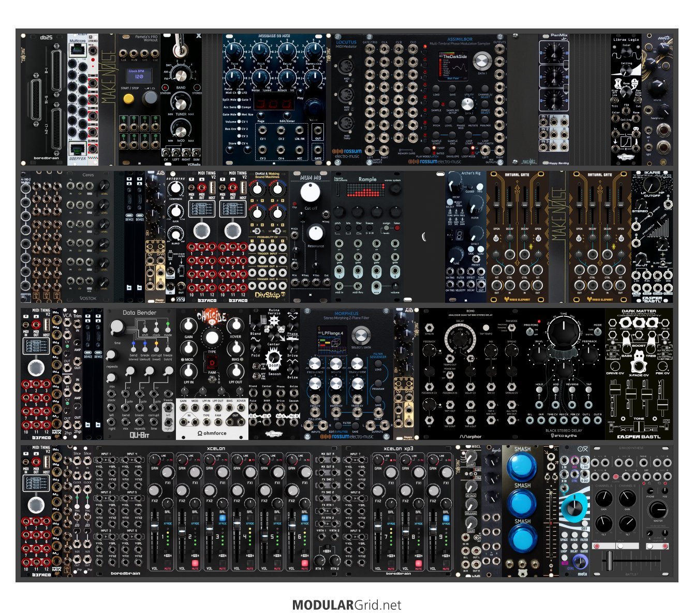Click the Assimil8or screen showing TheDarkSide
Screen dimensions: 694x616
point(454,67)
